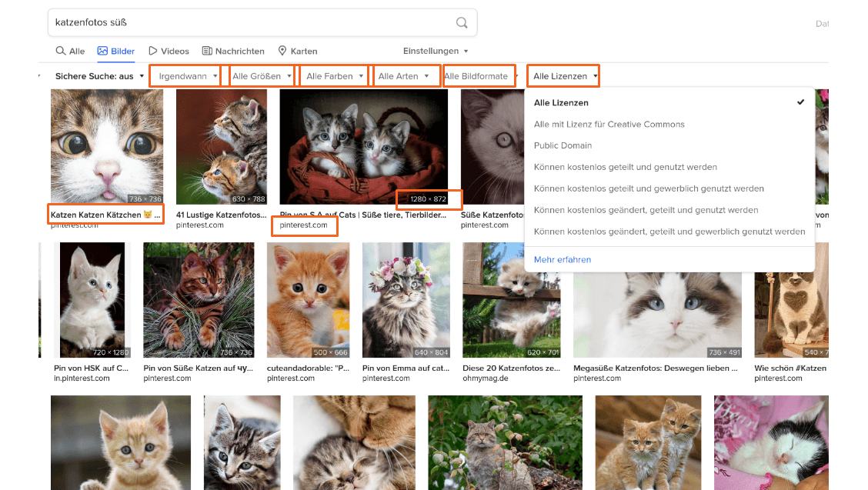Click in the katzenfotos süß search field
The height and width of the screenshot is (490, 868).
[x=246, y=23]
